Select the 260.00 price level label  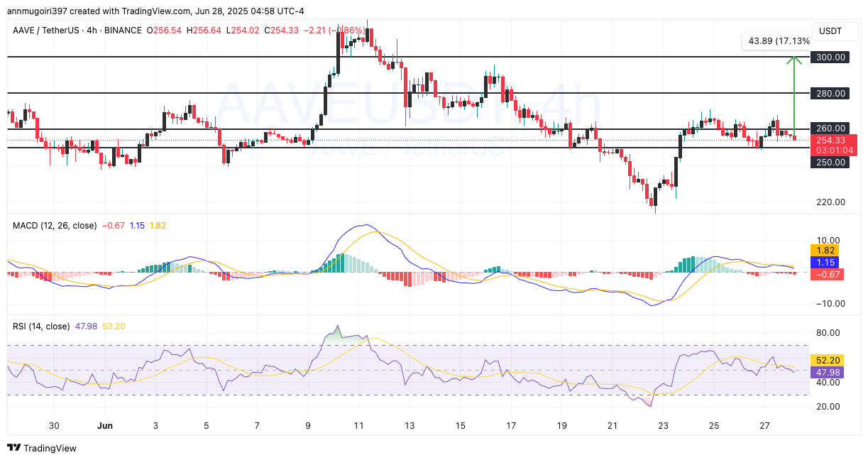830,128
